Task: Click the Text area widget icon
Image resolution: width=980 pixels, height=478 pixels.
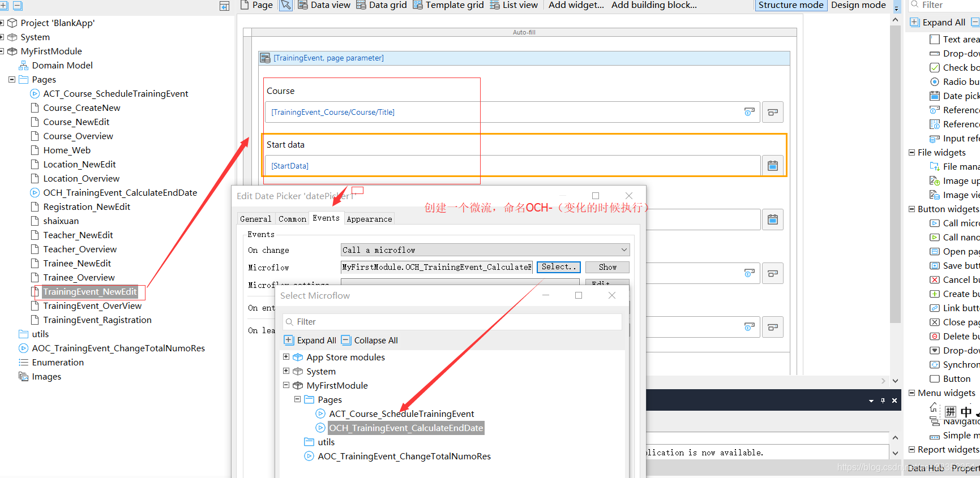Action: click(x=935, y=40)
